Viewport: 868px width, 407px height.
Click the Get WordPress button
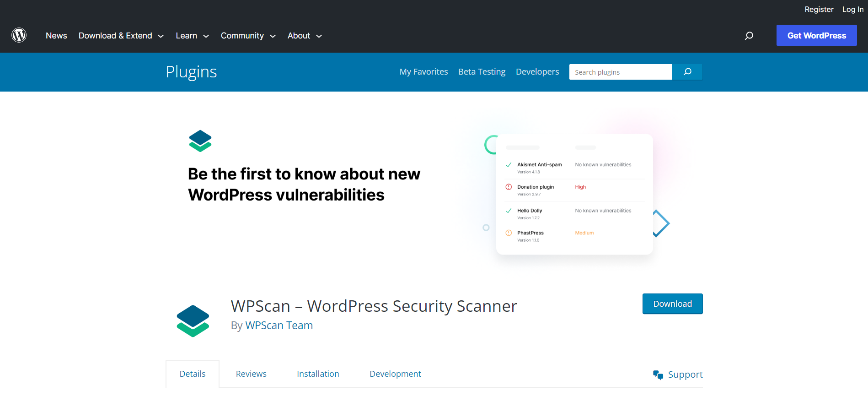tap(816, 35)
